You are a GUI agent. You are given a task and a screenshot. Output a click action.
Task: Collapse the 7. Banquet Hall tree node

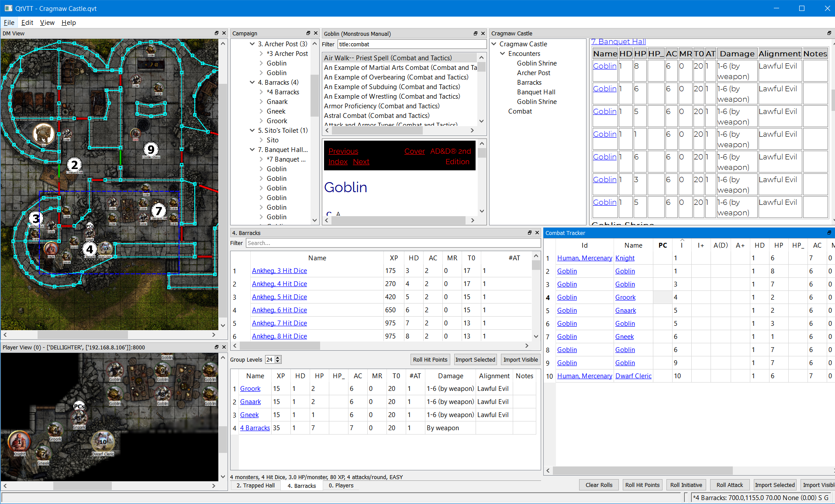[252, 149]
